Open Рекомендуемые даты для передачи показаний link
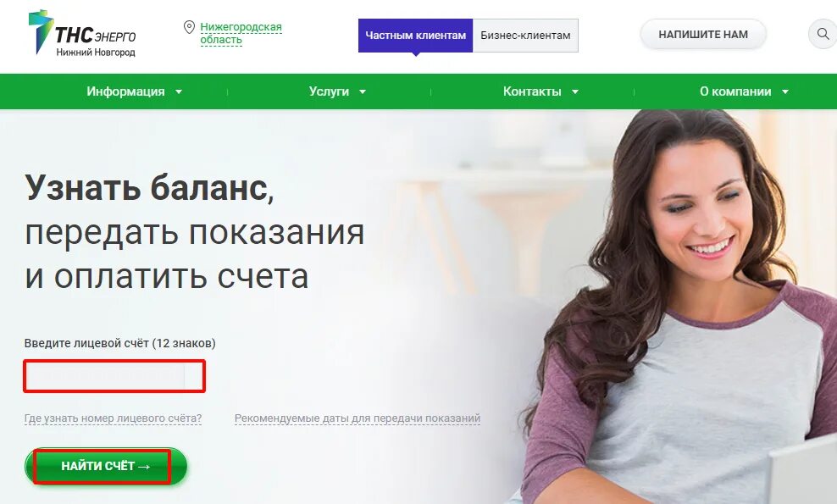The height and width of the screenshot is (504, 837). pyautogui.click(x=358, y=418)
